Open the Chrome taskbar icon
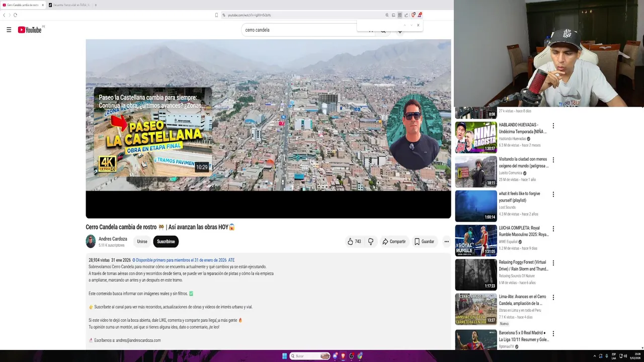This screenshot has width=644, height=362. tap(360, 356)
